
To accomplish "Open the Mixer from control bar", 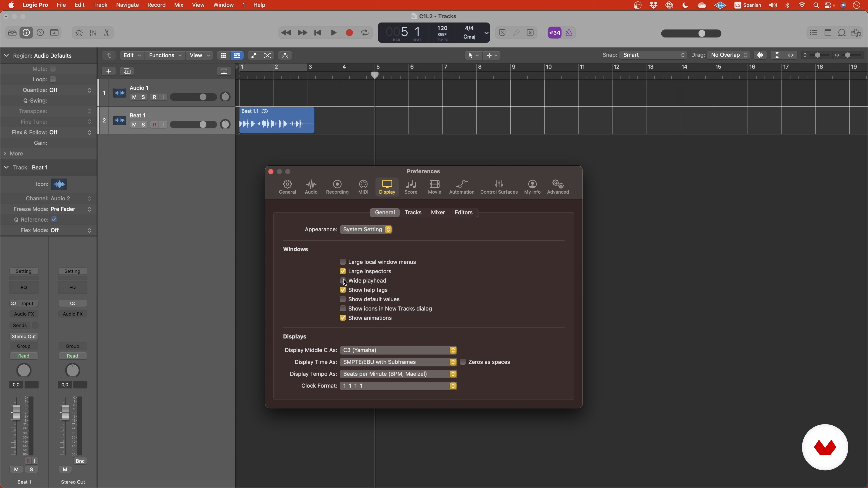I will (x=93, y=33).
